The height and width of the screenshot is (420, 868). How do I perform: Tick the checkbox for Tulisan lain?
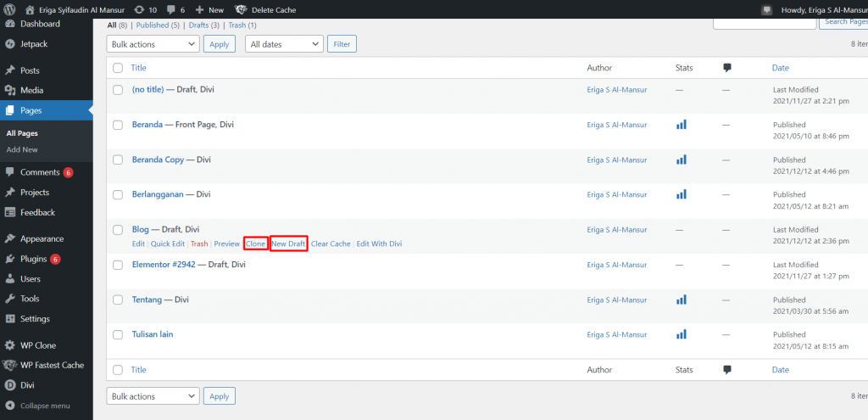tap(118, 334)
